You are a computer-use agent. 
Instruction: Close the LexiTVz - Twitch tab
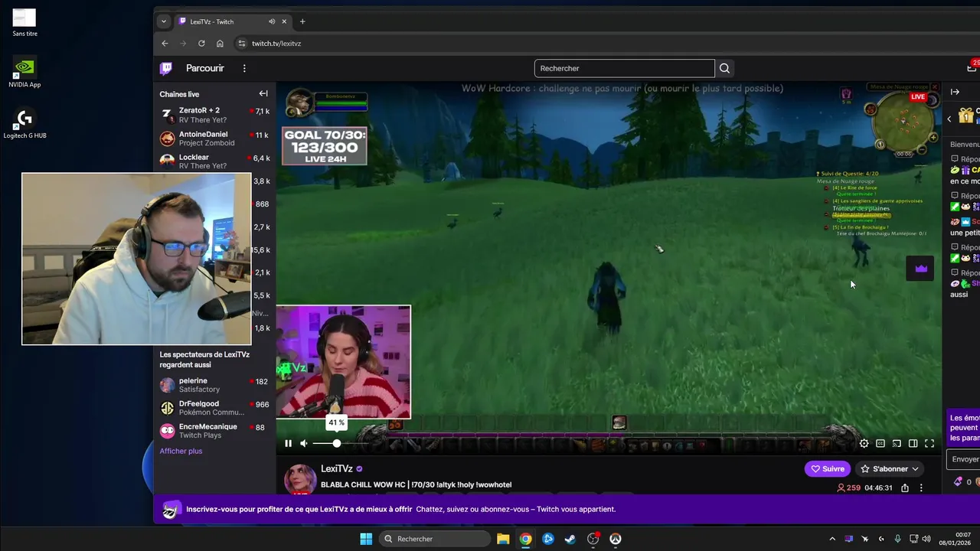click(285, 21)
